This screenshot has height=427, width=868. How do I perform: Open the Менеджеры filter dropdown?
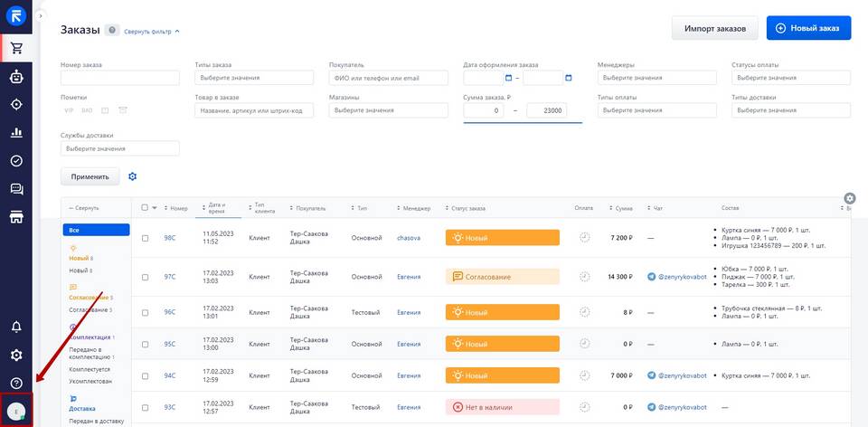[657, 78]
